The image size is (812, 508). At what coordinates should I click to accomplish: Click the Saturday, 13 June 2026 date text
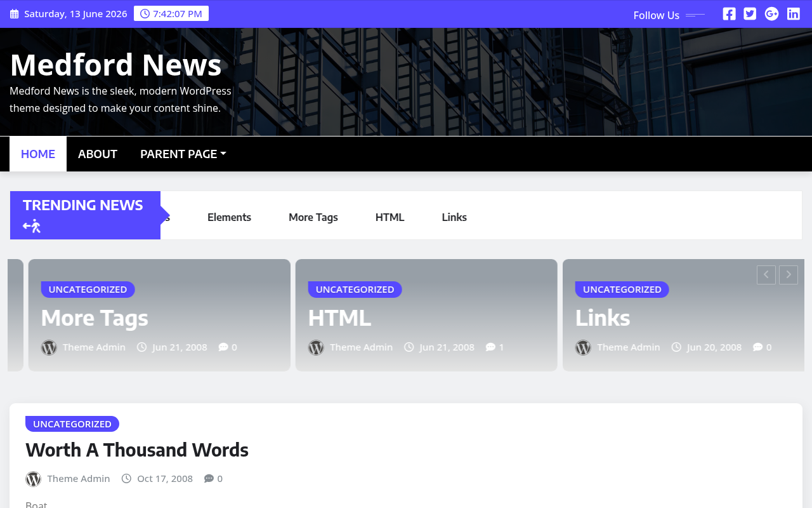(x=75, y=14)
